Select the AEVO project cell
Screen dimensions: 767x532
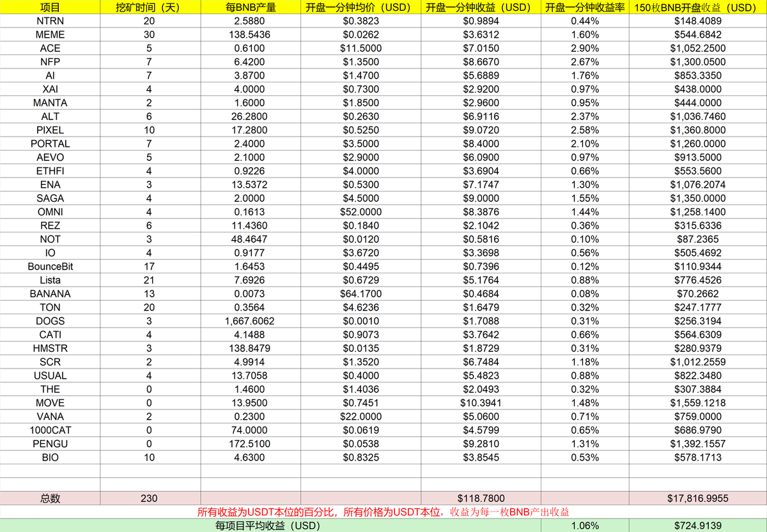click(x=50, y=157)
